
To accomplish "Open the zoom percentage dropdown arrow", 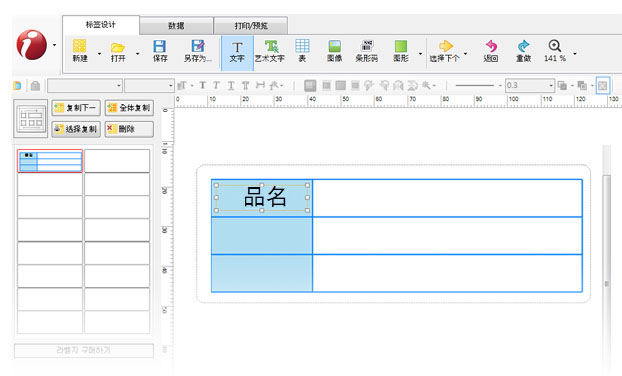I will pos(574,54).
